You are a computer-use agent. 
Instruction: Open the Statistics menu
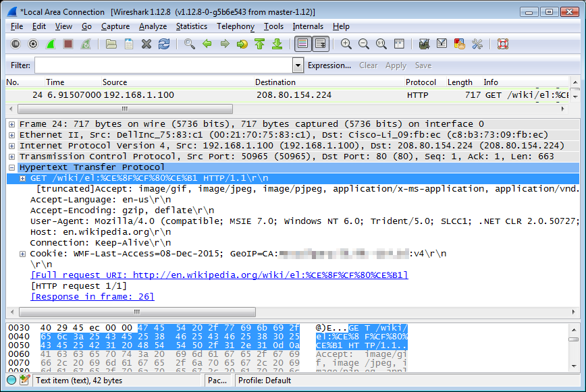(x=191, y=26)
